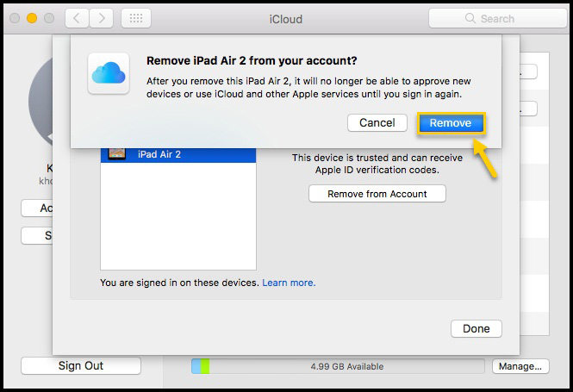573x392 pixels.
Task: Click the iCloud cloud icon in dialog
Action: point(109,73)
